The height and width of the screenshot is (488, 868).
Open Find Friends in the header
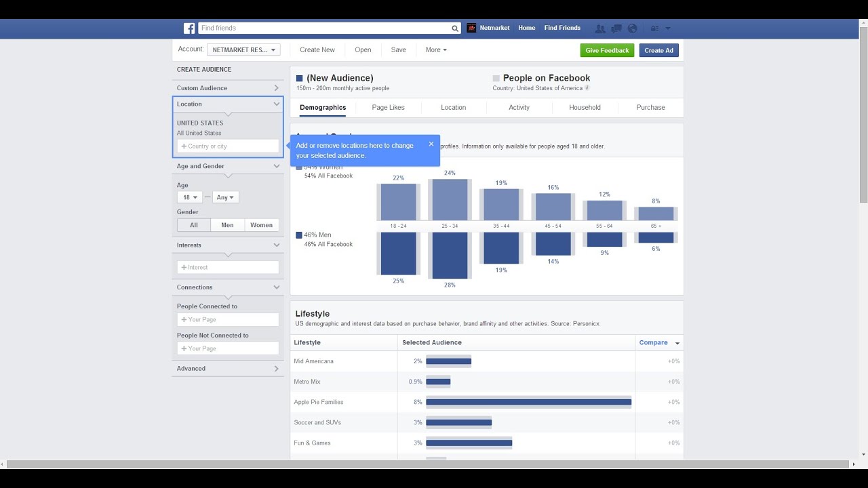(562, 28)
